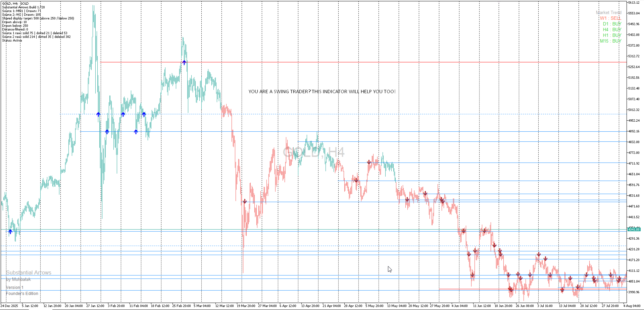Image resolution: width=644 pixels, height=310 pixels.
Task: Click the leftmost blue arrow on the dotted 5012 level line
Action: click(x=98, y=114)
